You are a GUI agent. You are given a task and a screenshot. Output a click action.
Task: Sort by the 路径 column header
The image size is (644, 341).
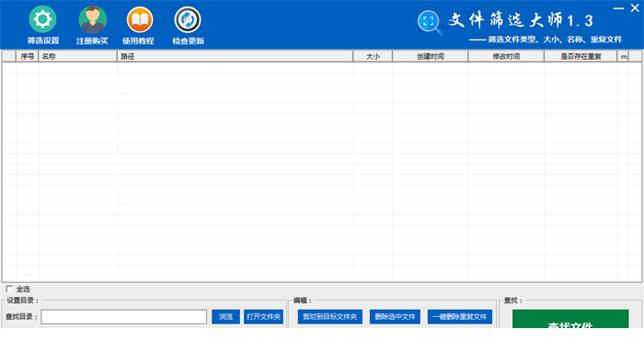click(x=235, y=56)
